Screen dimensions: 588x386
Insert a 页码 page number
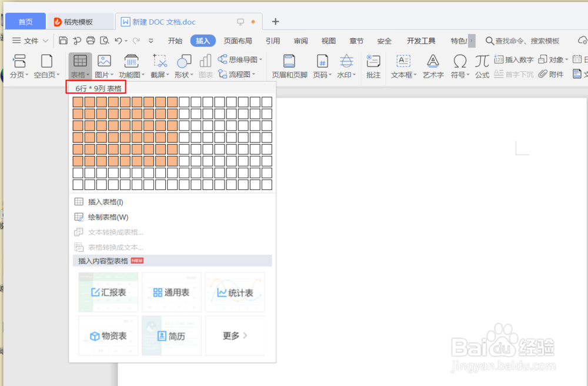coord(322,65)
